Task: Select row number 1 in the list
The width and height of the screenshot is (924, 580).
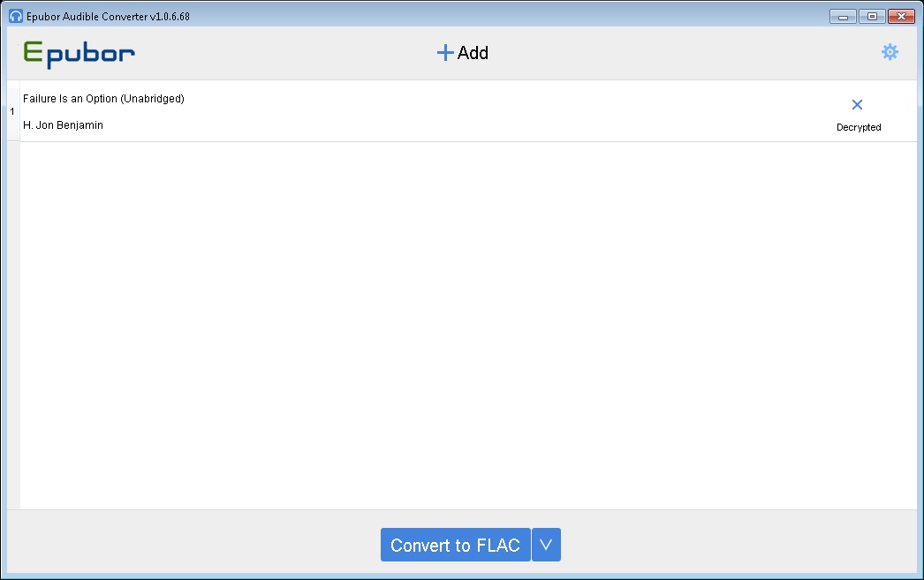Action: click(12, 111)
